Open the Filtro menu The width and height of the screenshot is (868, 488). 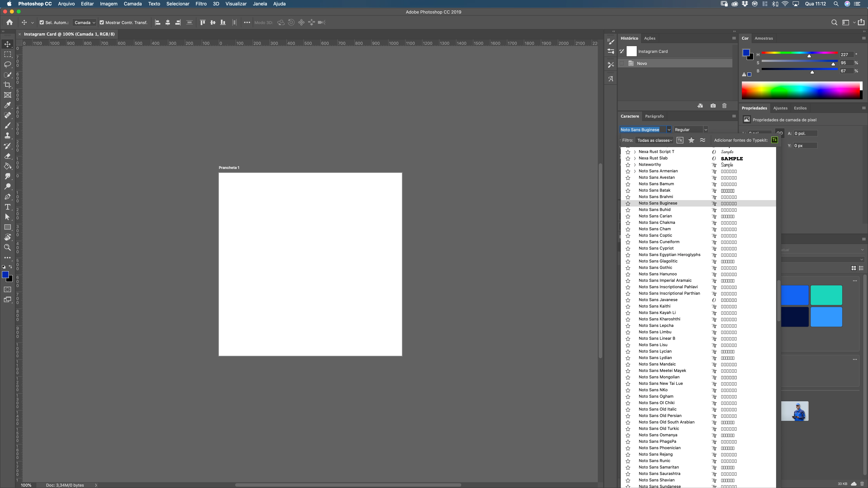[x=201, y=4]
